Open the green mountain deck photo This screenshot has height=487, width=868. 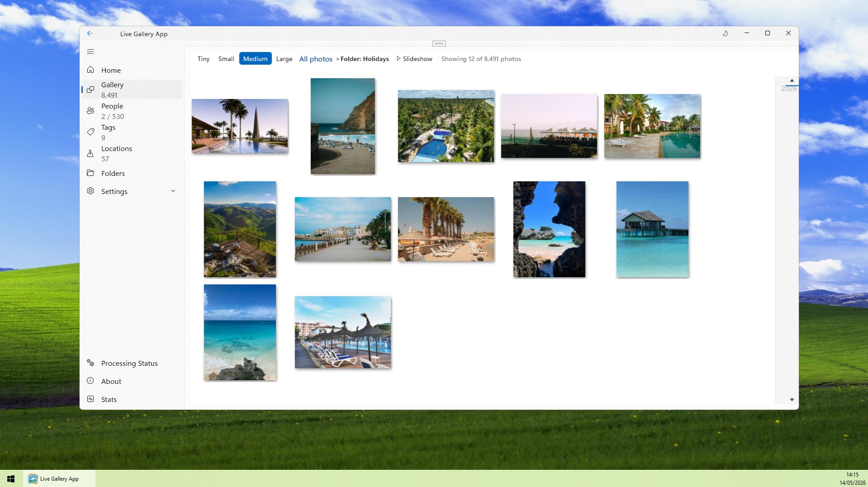(240, 229)
